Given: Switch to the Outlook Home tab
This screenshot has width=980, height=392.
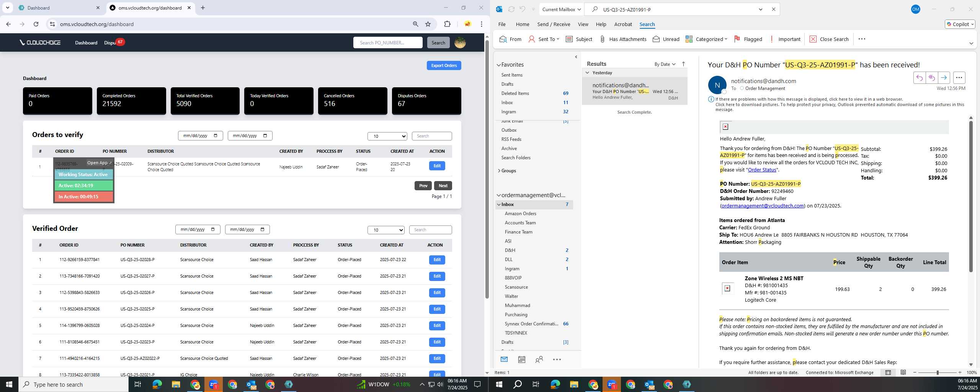Looking at the screenshot, I should tap(523, 24).
